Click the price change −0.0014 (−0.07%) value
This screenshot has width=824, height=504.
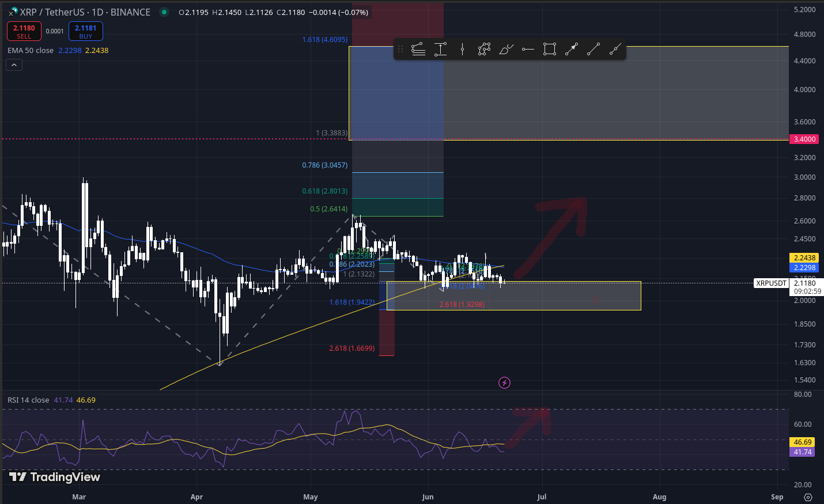tap(338, 12)
